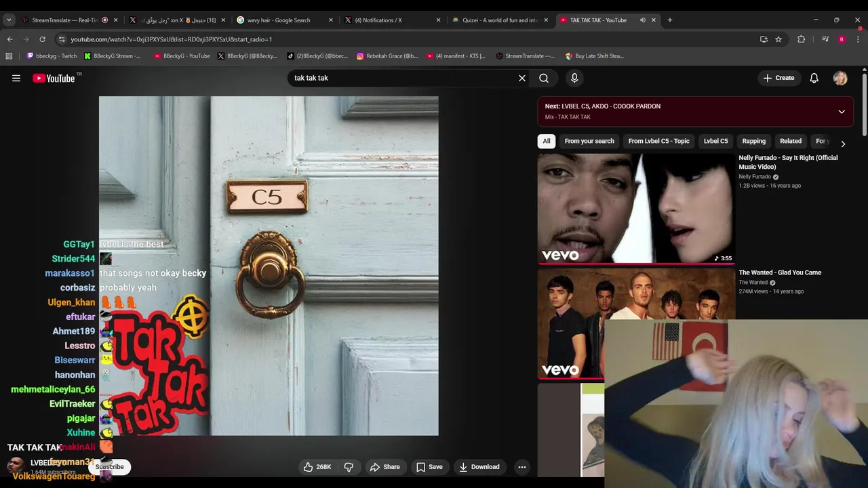The height and width of the screenshot is (488, 868).
Task: Share the TAK TAK TAK video
Action: point(384,467)
